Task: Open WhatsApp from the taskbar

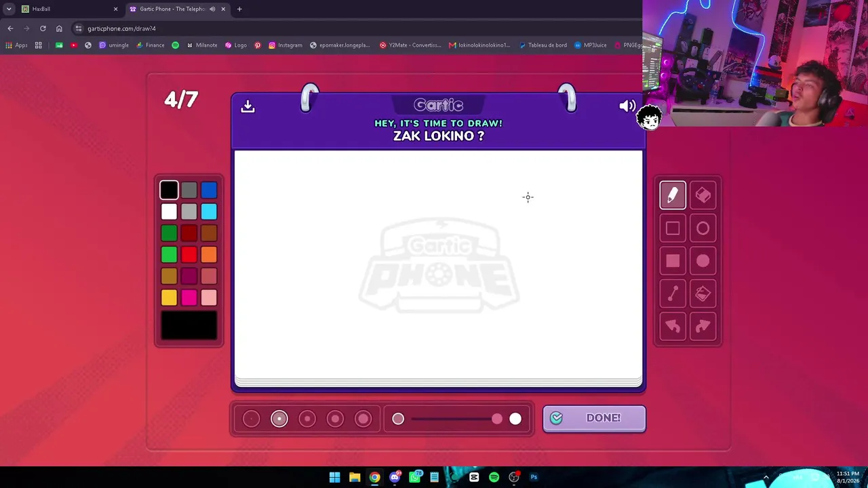Action: click(x=414, y=477)
